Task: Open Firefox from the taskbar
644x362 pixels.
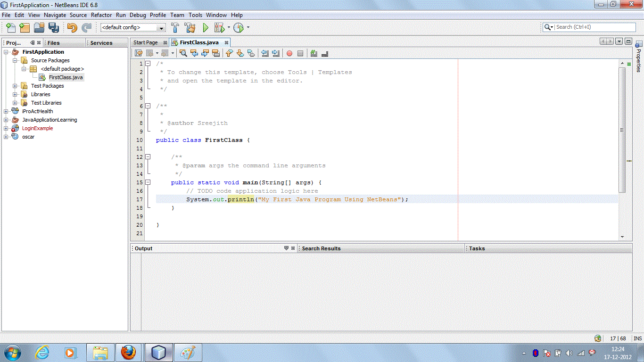Action: [x=129, y=352]
